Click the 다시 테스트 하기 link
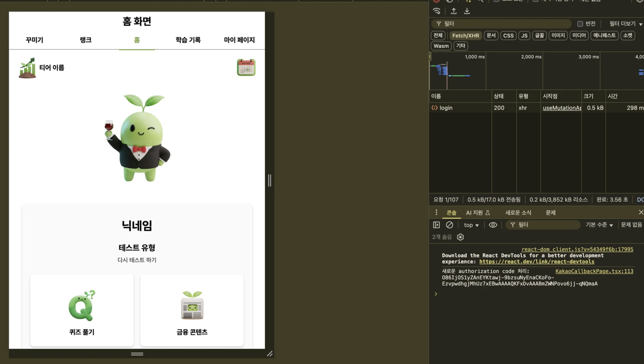The height and width of the screenshot is (364, 644). [x=137, y=260]
